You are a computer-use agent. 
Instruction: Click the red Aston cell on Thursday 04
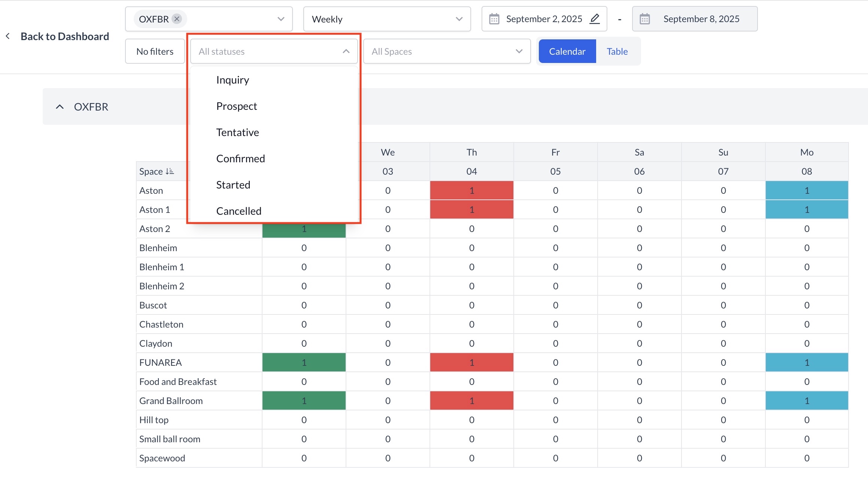pos(471,190)
